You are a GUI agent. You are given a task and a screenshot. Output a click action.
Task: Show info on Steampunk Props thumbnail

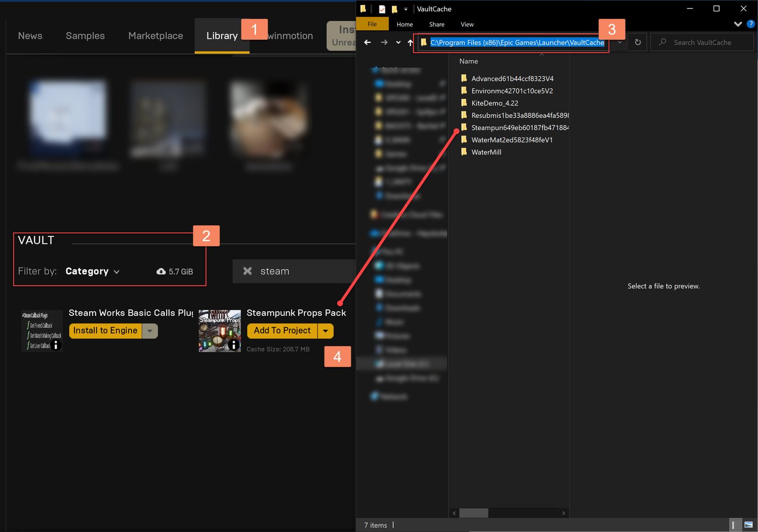pyautogui.click(x=234, y=345)
